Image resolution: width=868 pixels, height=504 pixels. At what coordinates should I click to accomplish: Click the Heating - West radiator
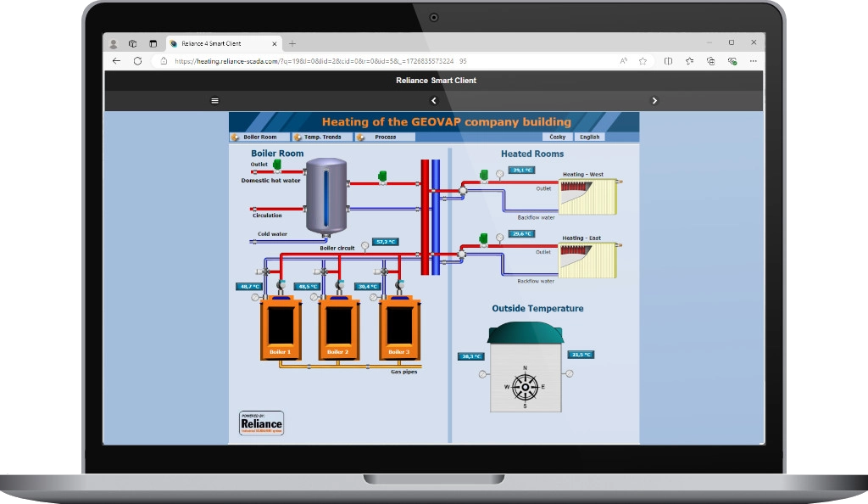click(x=587, y=197)
